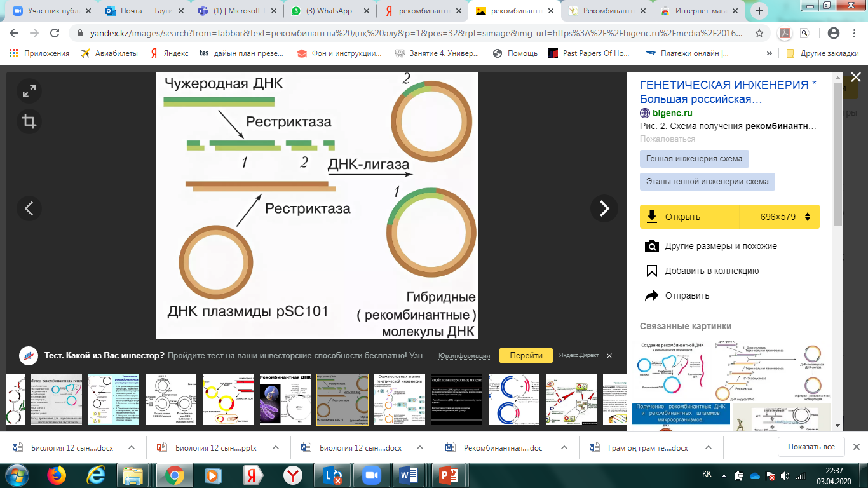Open the PDF extension icon
The width and height of the screenshot is (868, 488).
pos(784,33)
